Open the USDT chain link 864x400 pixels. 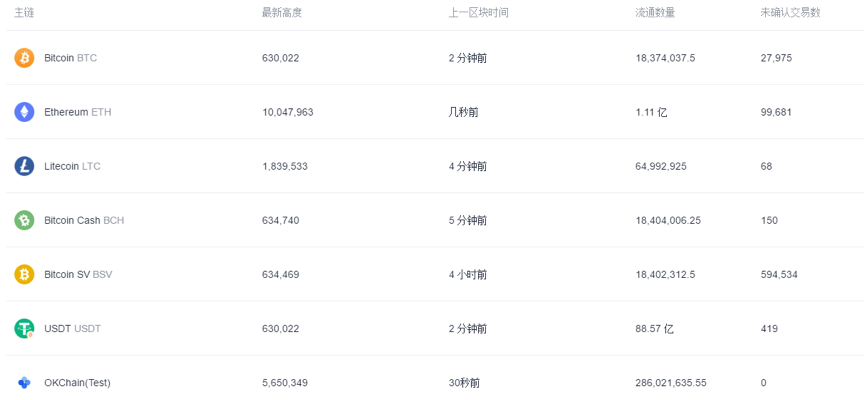click(72, 328)
